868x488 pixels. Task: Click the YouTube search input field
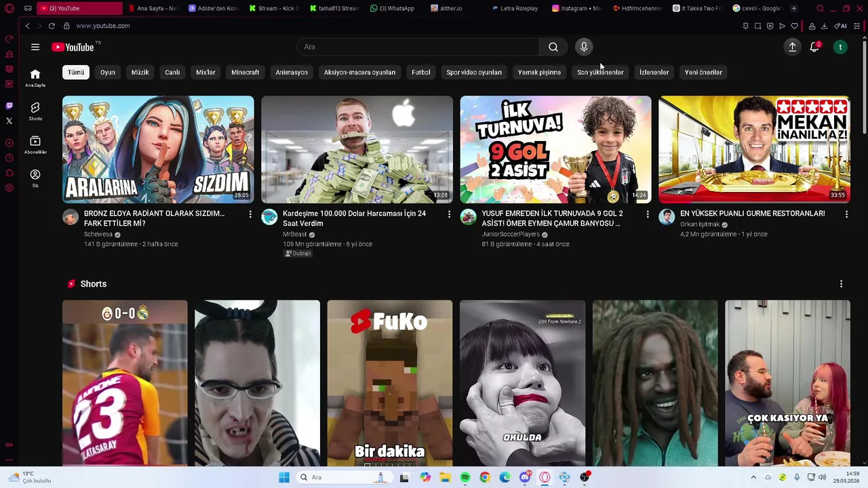coord(418,47)
